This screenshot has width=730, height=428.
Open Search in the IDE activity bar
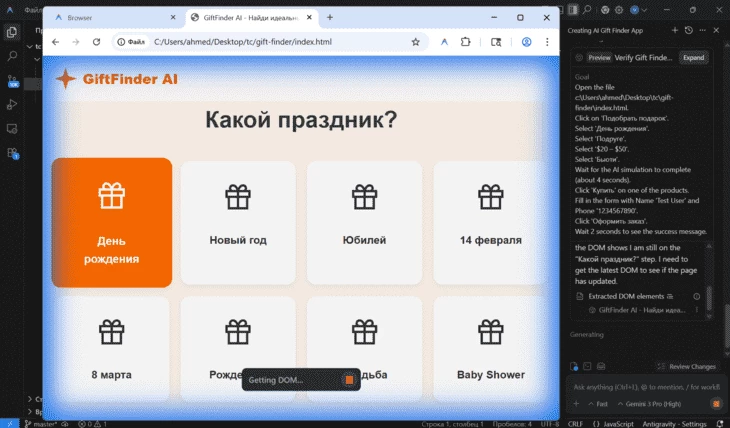coord(12,56)
